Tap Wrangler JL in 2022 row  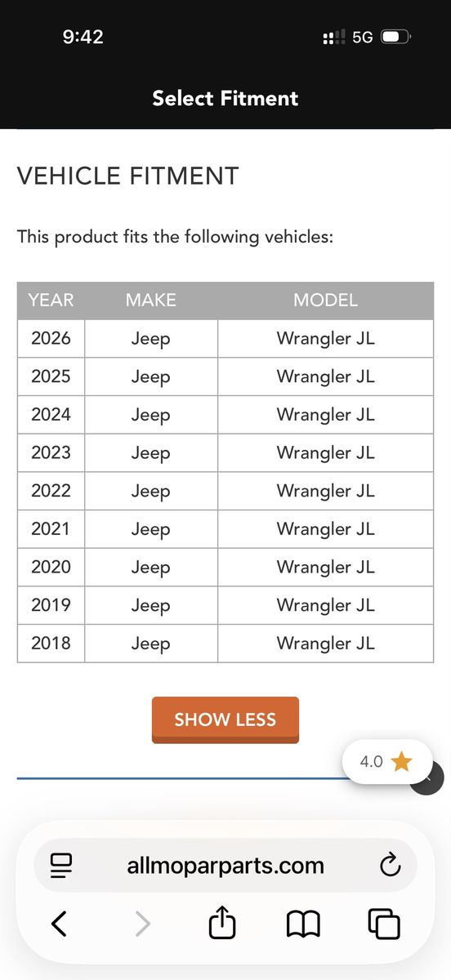click(325, 491)
